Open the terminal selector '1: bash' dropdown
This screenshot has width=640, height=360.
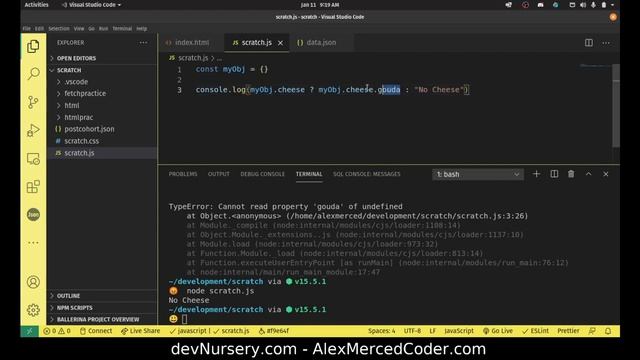pyautogui.click(x=478, y=174)
